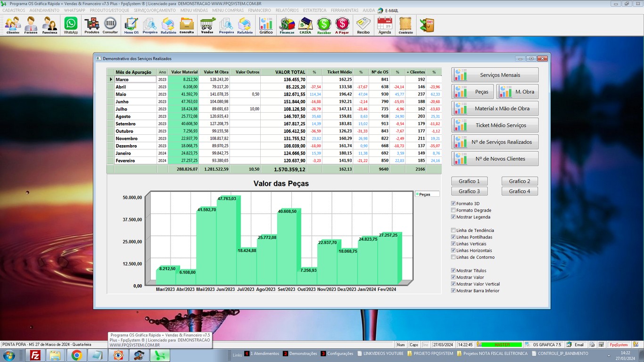644x362 pixels.
Task: Click the Setembro row's 167.817,25 total
Action: coord(284,124)
